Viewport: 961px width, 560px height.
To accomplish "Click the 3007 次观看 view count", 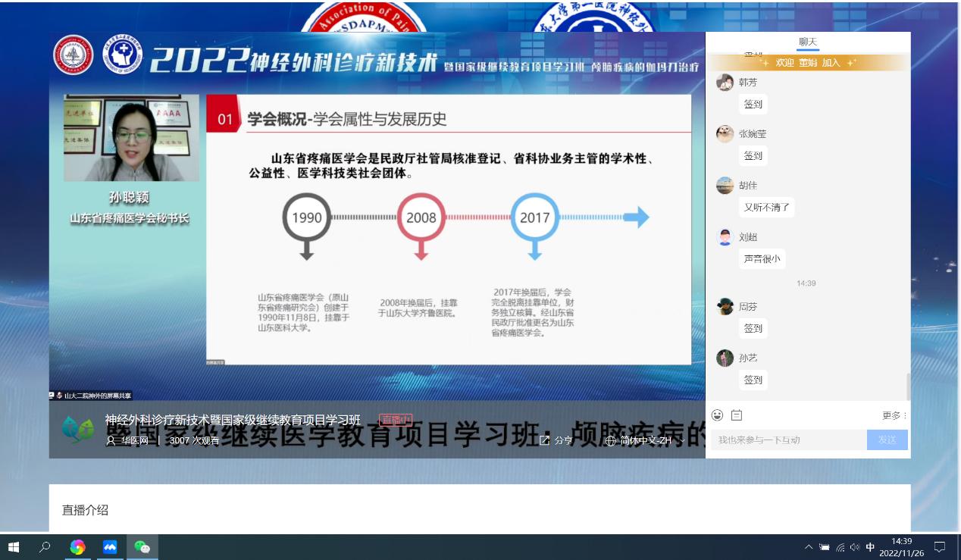I will (x=194, y=440).
